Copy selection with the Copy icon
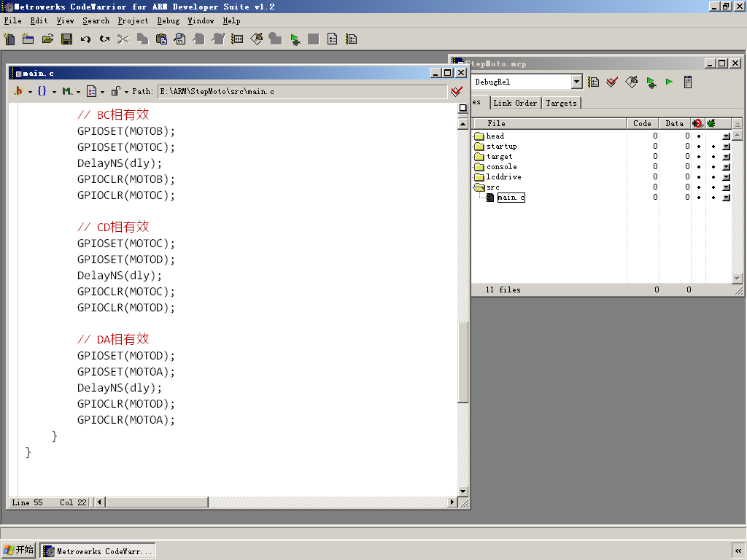747x560 pixels. 142,39
